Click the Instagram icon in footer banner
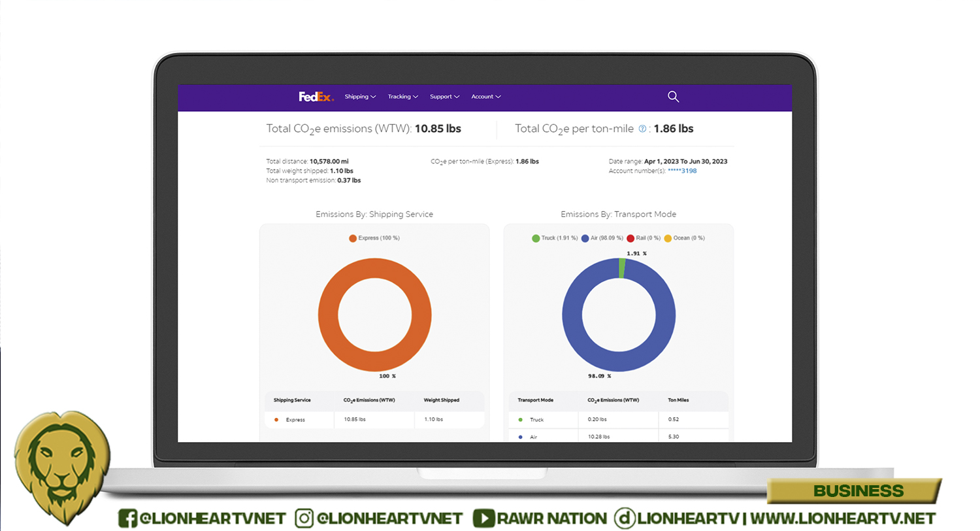This screenshot has width=980, height=531. point(305,519)
